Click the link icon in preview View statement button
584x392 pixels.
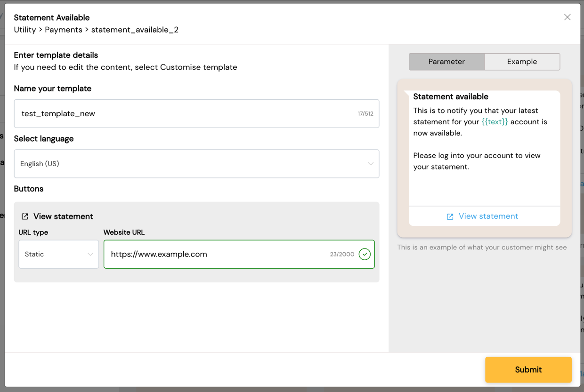(450, 216)
